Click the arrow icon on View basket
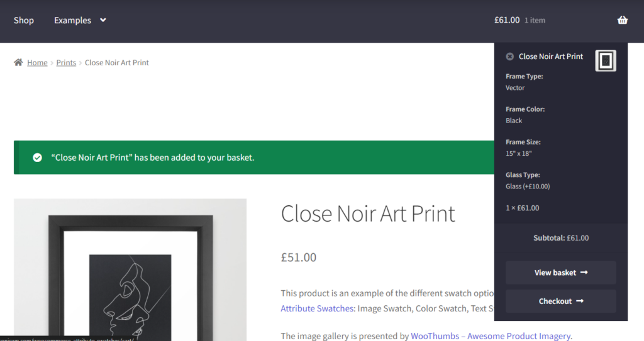 tap(584, 273)
